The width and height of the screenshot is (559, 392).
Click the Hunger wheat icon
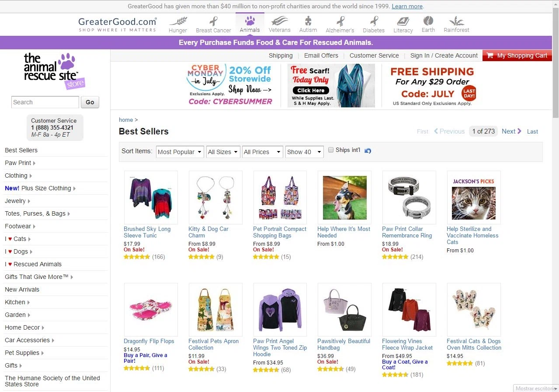coord(178,21)
